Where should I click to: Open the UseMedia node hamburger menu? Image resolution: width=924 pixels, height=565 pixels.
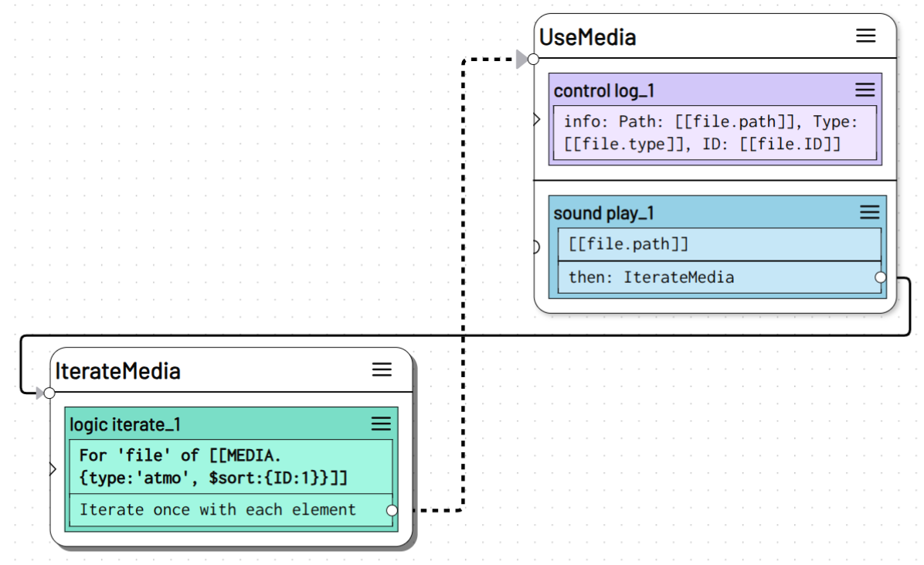click(x=865, y=36)
